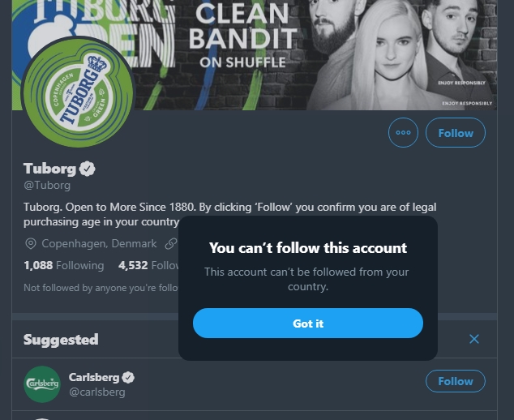Image resolution: width=514 pixels, height=420 pixels.
Task: Click the location pin icon
Action: (31, 243)
